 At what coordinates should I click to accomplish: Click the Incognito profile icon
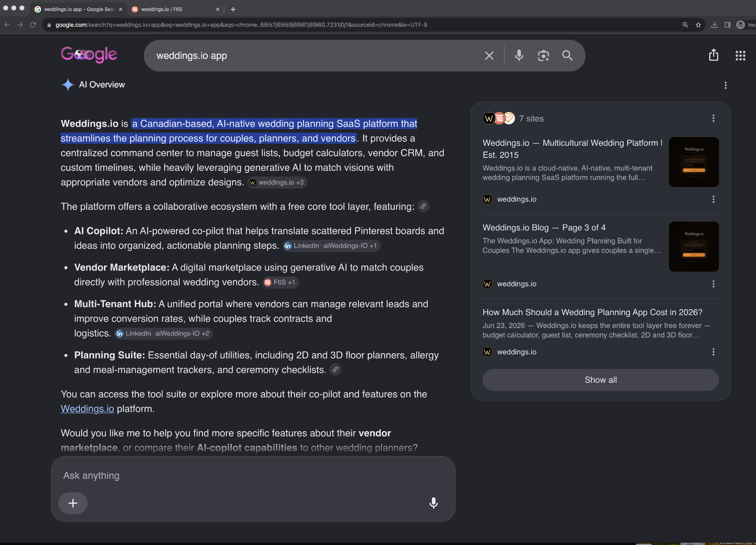pos(741,25)
